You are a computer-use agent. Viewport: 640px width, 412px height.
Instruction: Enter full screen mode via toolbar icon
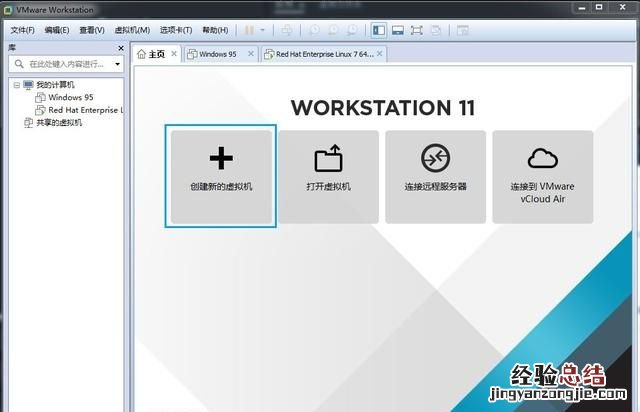417,30
